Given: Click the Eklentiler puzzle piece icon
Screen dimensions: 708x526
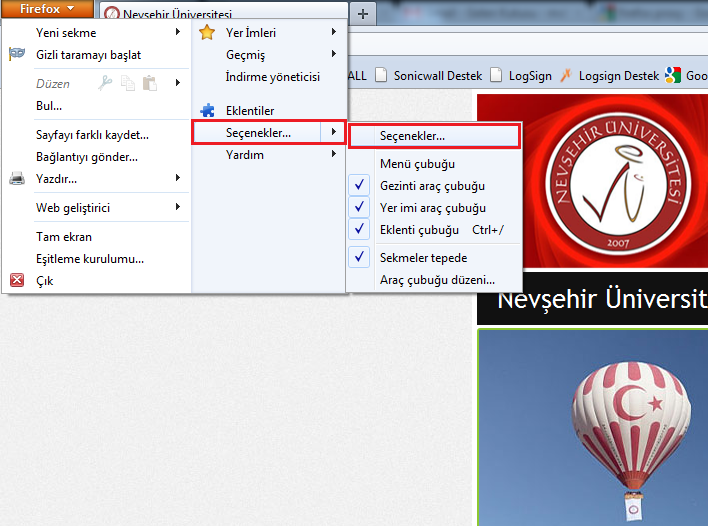Looking at the screenshot, I should coord(207,111).
